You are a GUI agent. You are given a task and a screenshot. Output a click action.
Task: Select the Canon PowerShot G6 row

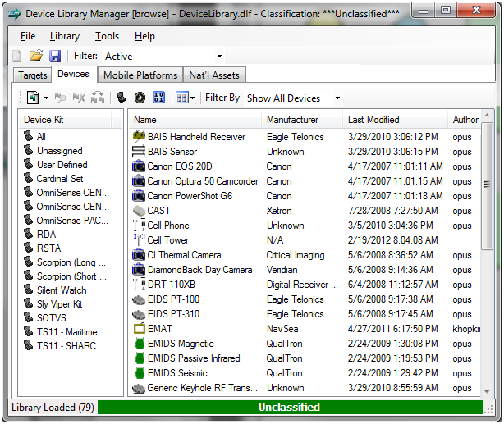coord(305,196)
